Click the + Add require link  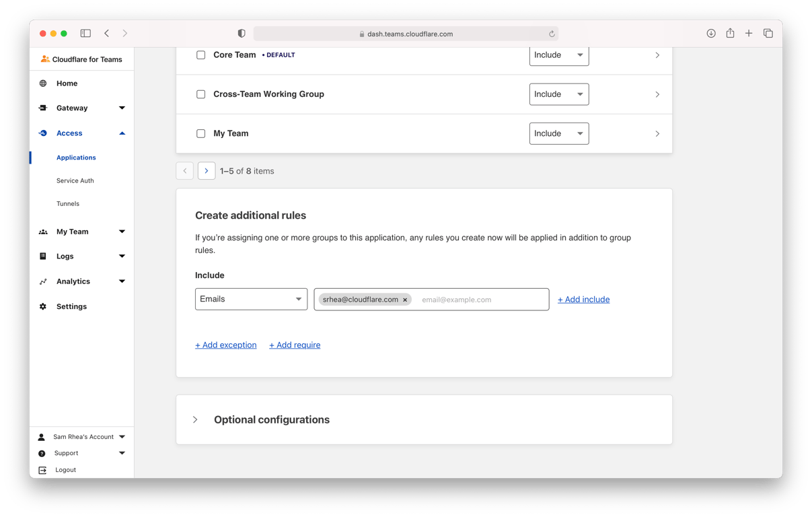tap(295, 345)
